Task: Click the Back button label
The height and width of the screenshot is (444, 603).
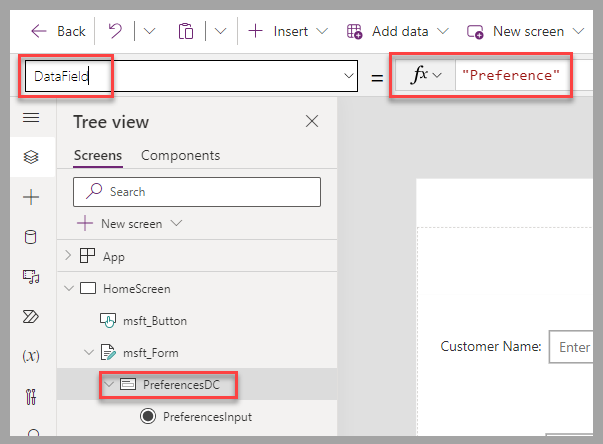Action: 71,31
